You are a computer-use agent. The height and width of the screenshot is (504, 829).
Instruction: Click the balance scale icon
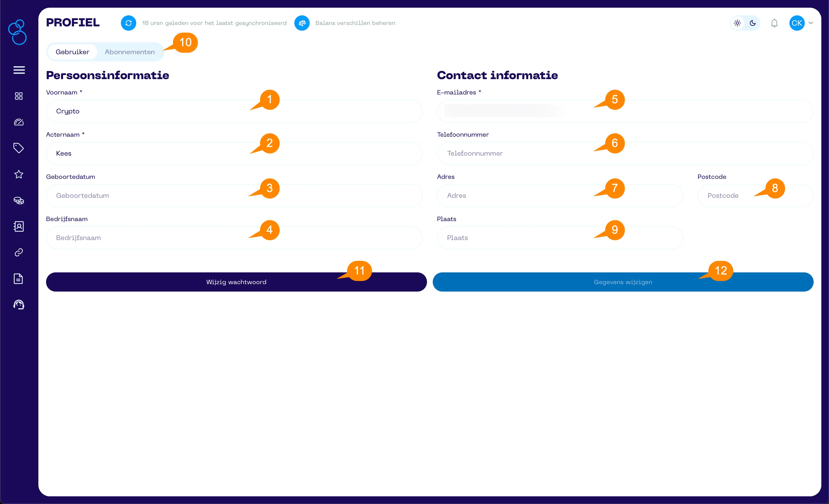(x=302, y=23)
